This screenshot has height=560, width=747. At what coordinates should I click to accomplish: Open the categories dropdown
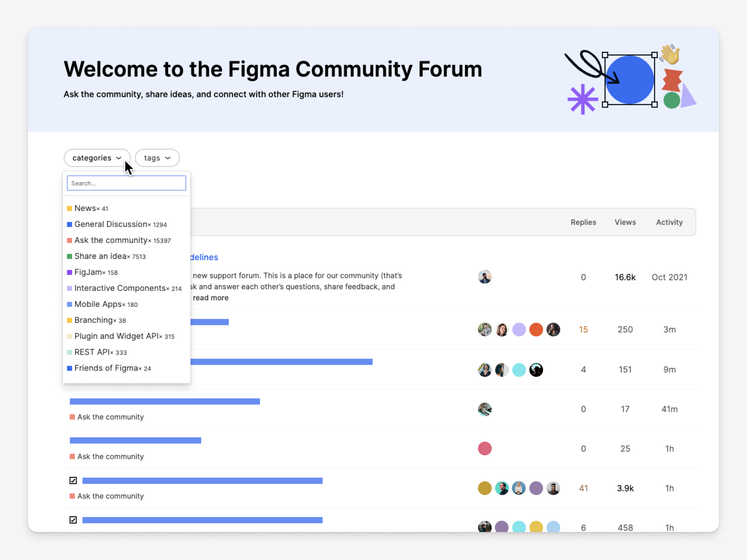[97, 158]
